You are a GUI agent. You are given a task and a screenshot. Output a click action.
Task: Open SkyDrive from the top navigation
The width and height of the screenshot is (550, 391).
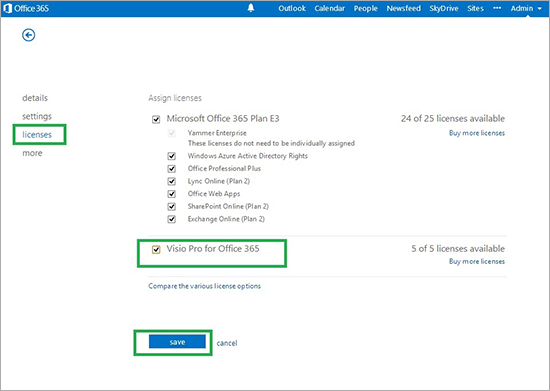pyautogui.click(x=444, y=8)
